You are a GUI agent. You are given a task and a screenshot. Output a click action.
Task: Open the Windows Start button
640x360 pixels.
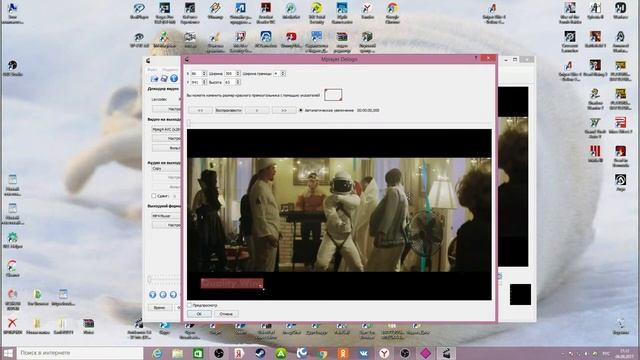pos(8,353)
